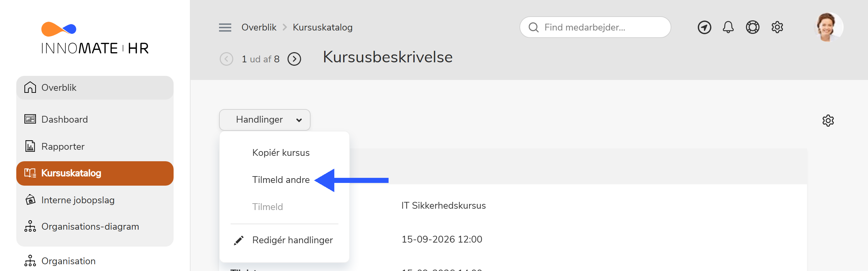
Task: Click the pencil edit icon
Action: 239,241
